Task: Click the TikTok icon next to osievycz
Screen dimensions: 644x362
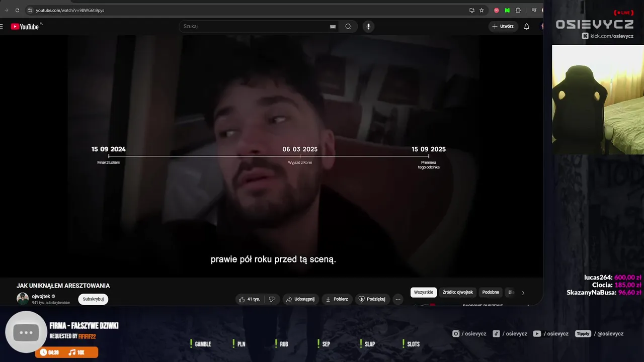Action: (x=496, y=334)
